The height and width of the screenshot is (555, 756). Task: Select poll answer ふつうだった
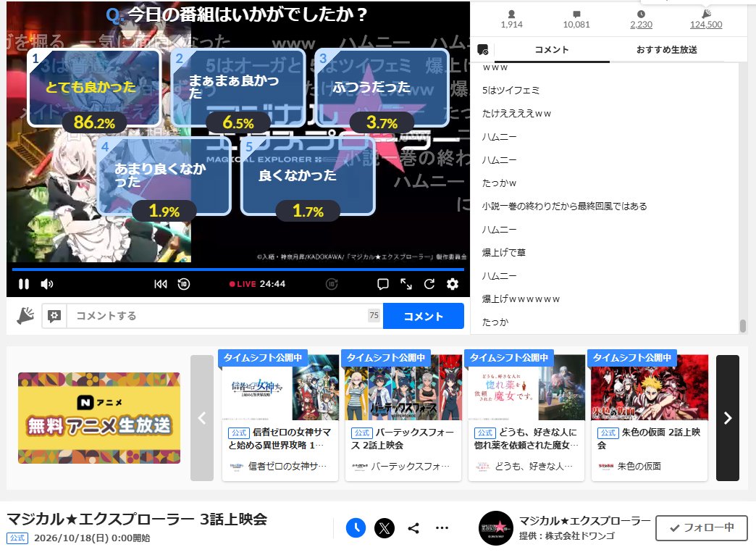[382, 88]
